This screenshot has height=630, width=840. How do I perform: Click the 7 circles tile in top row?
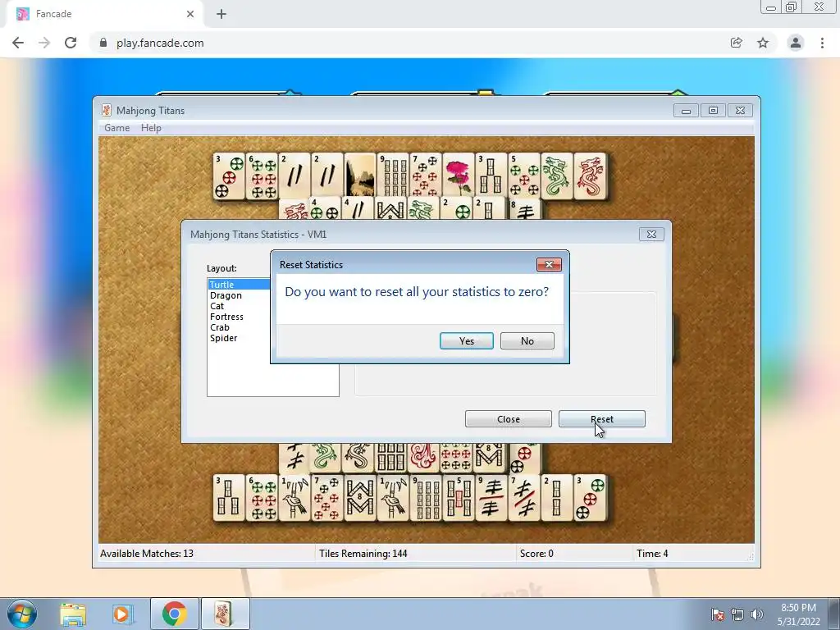(x=426, y=176)
